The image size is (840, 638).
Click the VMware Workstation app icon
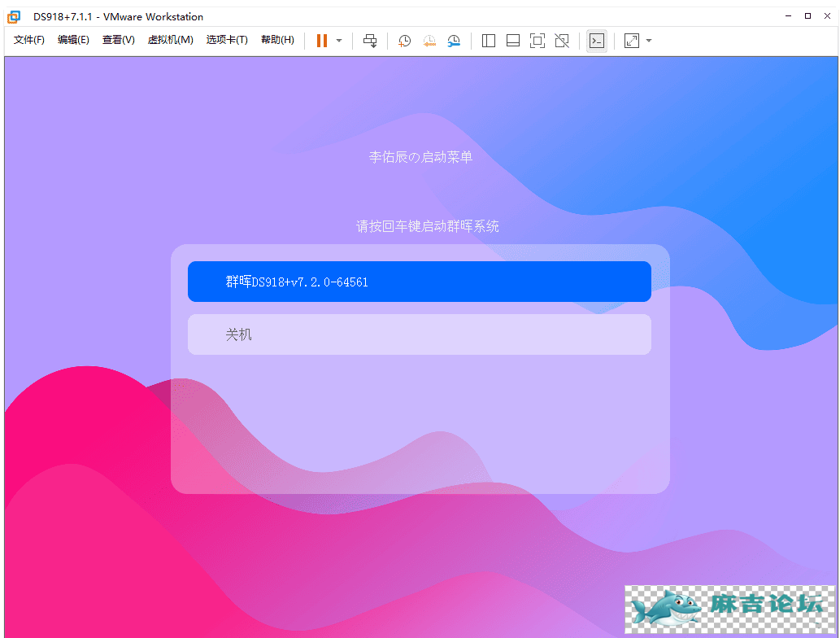click(x=14, y=16)
